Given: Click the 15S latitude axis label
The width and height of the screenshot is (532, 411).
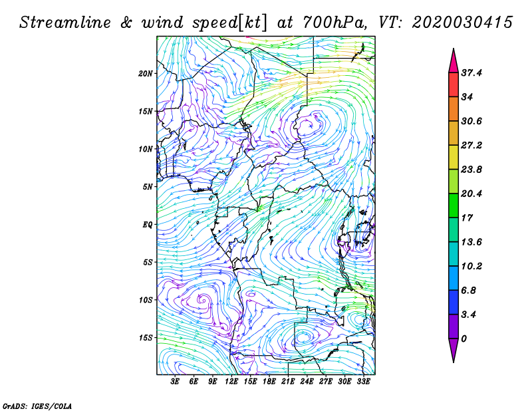Looking at the screenshot, I should pos(146,338).
